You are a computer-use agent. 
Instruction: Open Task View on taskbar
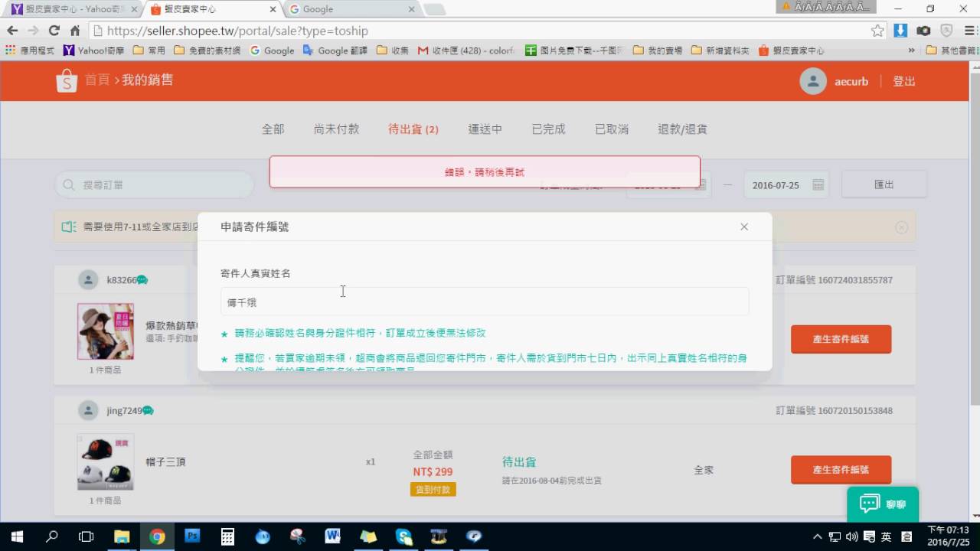click(87, 536)
